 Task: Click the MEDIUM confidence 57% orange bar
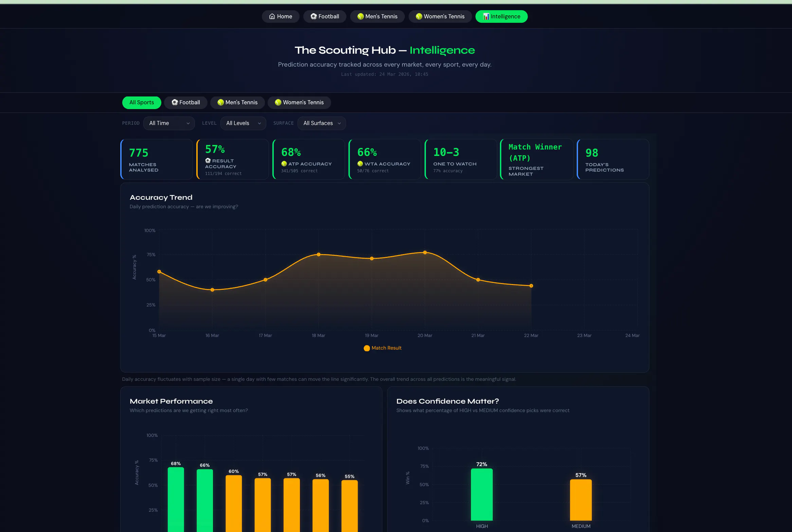pos(581,500)
